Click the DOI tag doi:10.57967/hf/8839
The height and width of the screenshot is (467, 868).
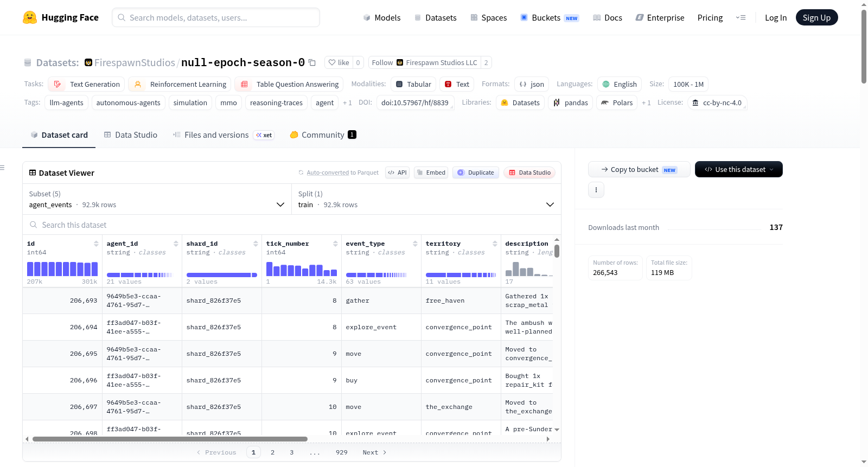click(415, 103)
